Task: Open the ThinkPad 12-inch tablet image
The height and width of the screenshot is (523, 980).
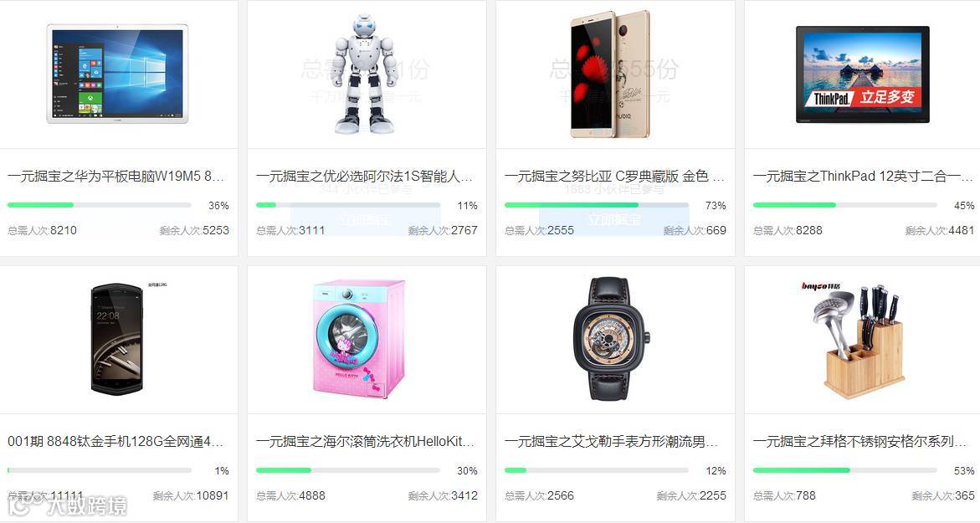Action: (863, 74)
